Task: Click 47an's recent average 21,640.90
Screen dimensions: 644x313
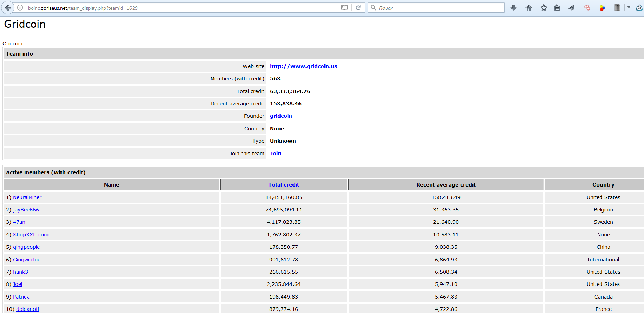Action: [446, 222]
